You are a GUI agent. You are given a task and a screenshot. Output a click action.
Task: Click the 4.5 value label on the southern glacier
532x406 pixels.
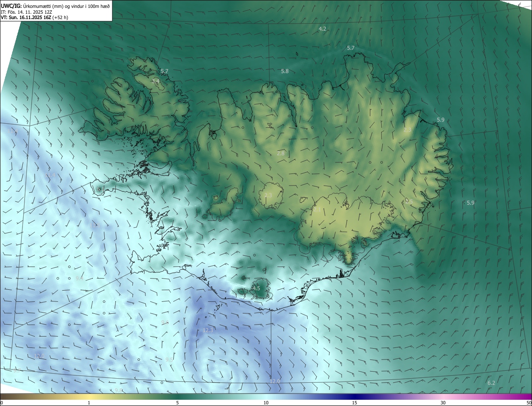256,288
